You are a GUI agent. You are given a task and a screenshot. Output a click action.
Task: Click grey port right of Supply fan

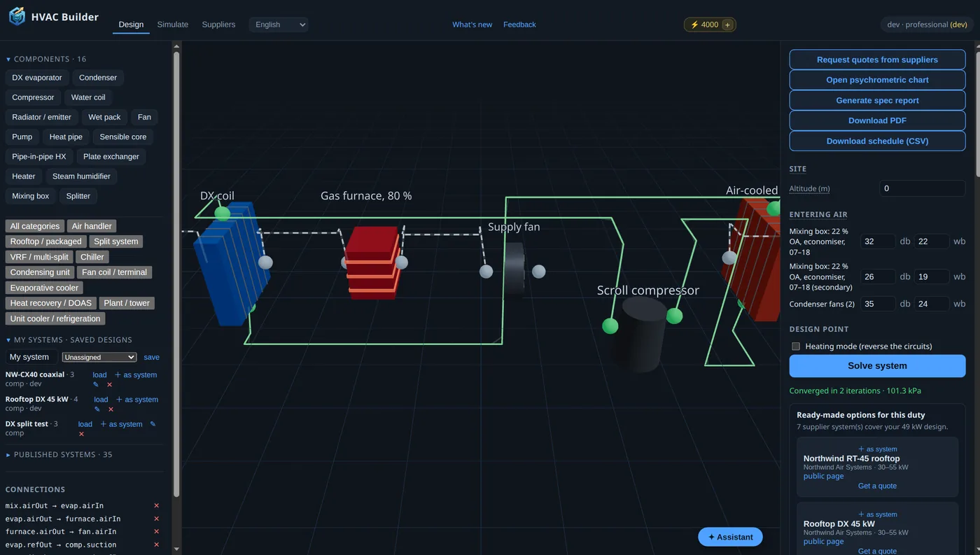pos(538,272)
